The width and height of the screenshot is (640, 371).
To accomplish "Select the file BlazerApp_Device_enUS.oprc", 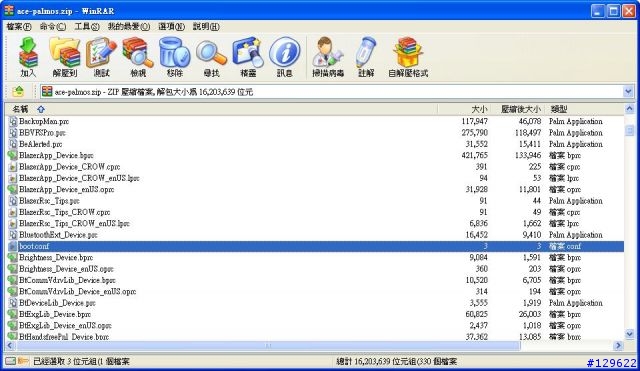I will point(67,189).
